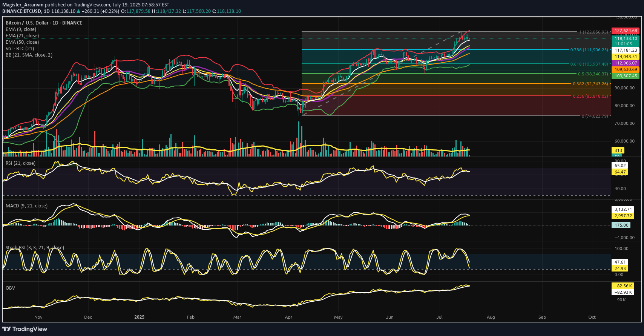644x336 pixels.
Task: Click the 64.47 RSI value tag
Action: click(620, 172)
